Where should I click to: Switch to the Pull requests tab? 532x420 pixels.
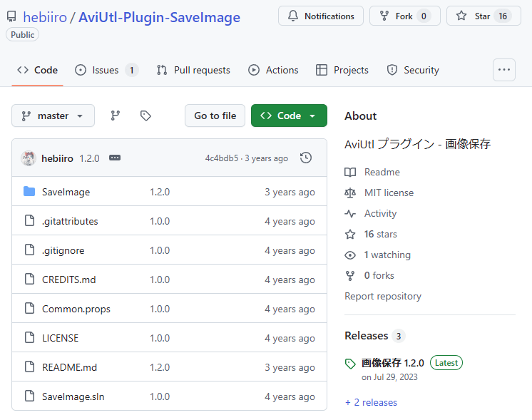[x=193, y=70]
